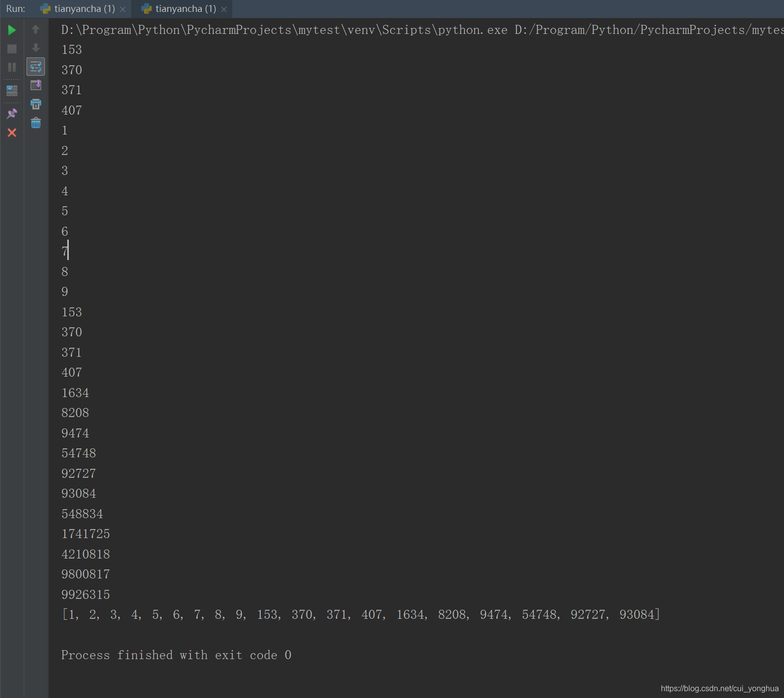This screenshot has width=784, height=698.
Task: Click the Up the stack trace arrow
Action: click(x=36, y=29)
